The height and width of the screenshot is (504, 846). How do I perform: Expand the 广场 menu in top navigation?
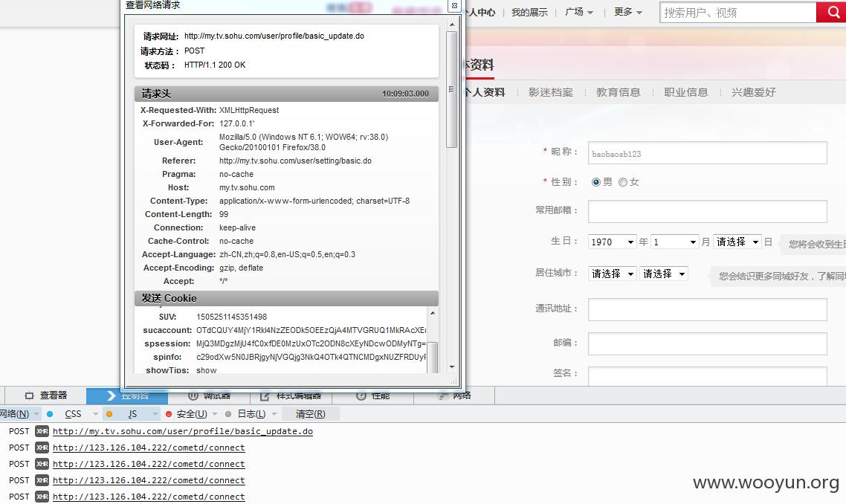pos(579,12)
